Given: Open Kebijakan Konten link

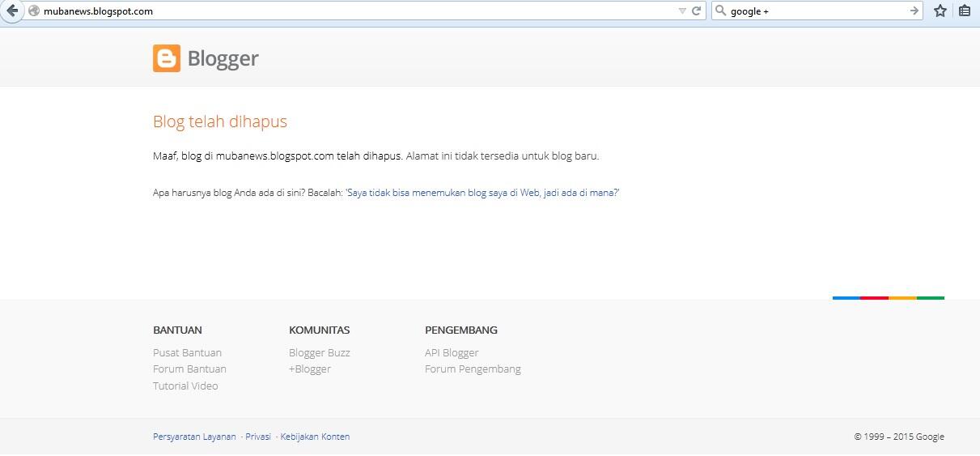Looking at the screenshot, I should 316,437.
